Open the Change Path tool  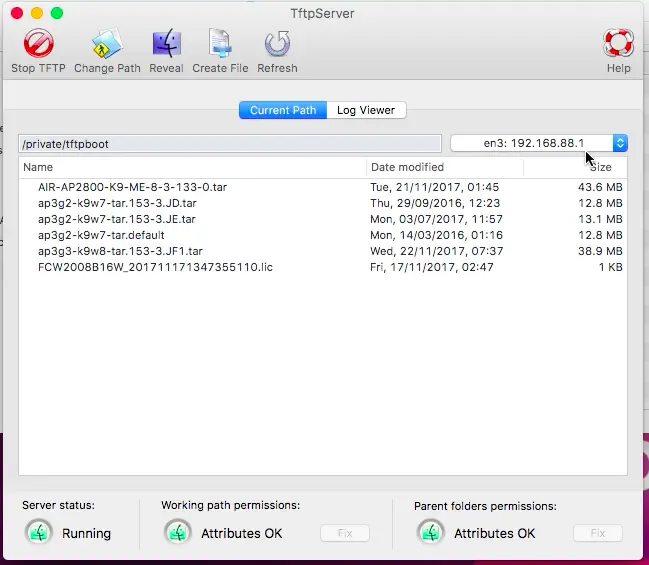(x=107, y=43)
